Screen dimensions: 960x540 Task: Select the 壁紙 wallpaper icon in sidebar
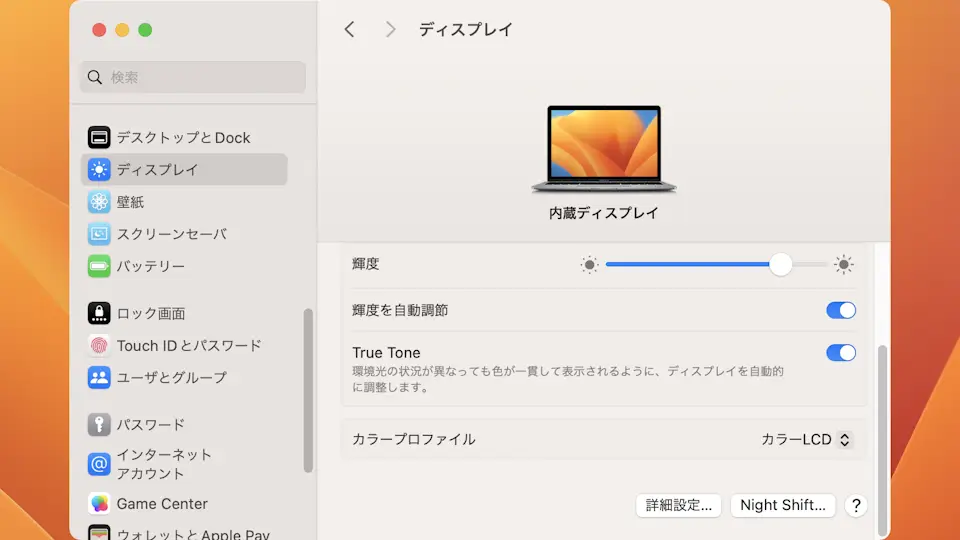(x=99, y=202)
